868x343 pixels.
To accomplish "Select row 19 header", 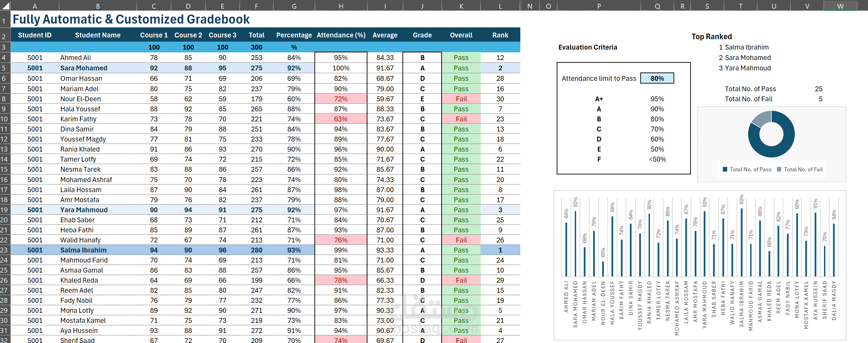I will [5, 209].
